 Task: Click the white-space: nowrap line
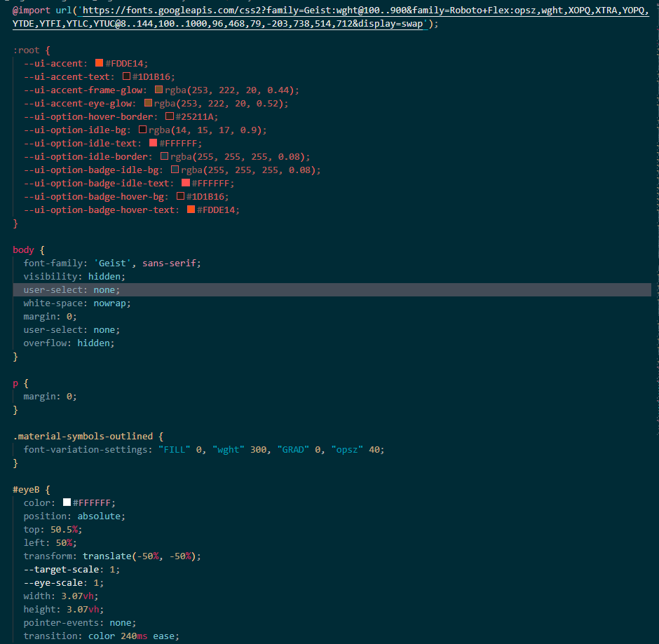click(77, 303)
